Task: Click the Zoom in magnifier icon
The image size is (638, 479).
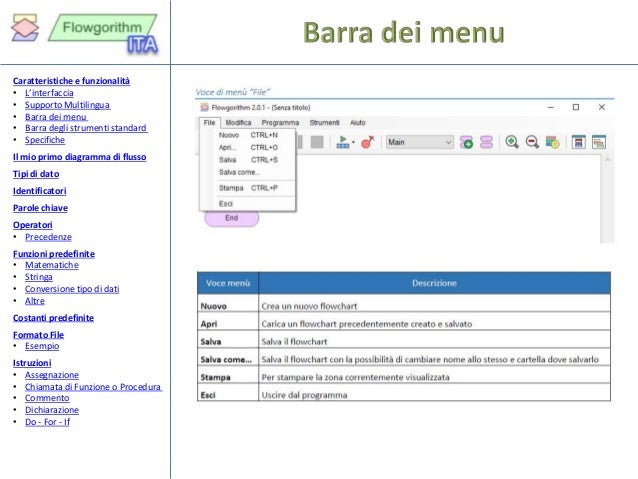Action: [512, 142]
